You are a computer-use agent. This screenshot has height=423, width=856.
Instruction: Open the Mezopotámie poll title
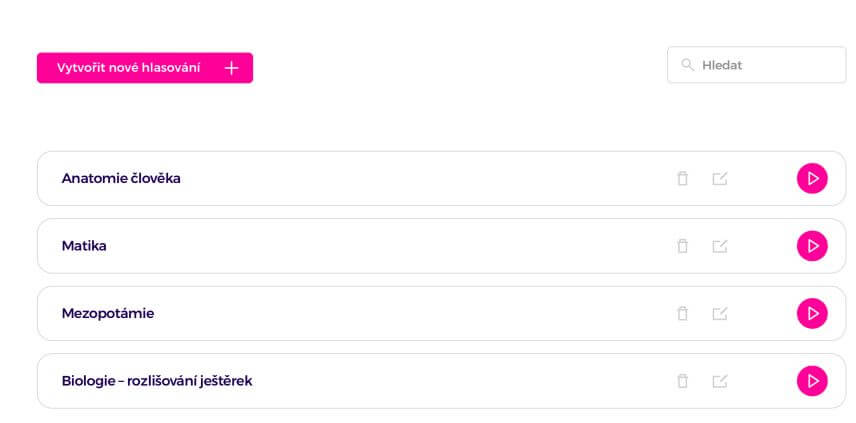(108, 314)
